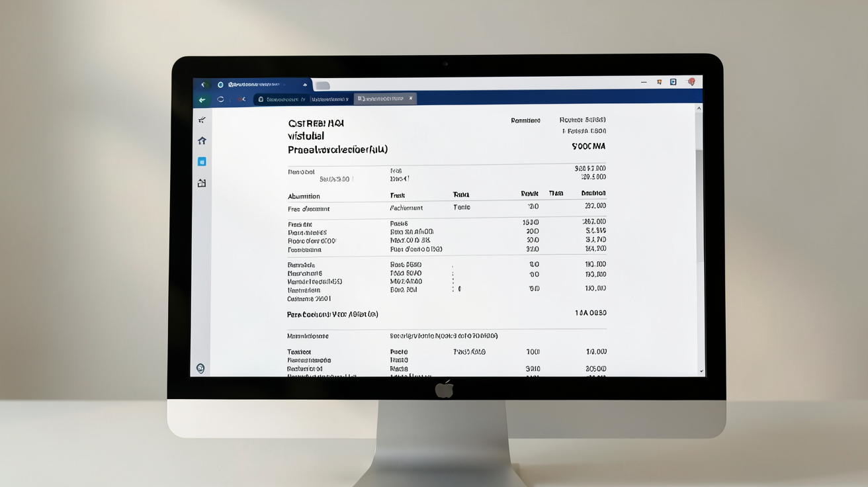Click the top pen icon in sidebar

click(x=202, y=120)
